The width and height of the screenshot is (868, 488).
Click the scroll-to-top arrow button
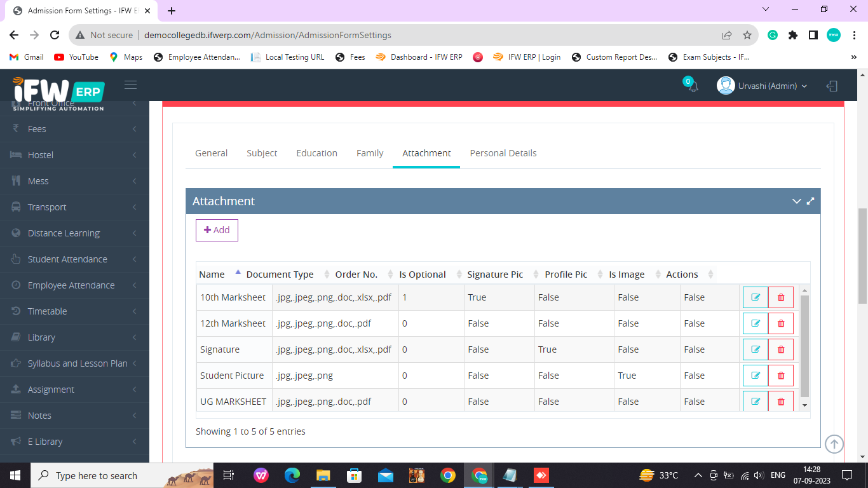pos(834,444)
